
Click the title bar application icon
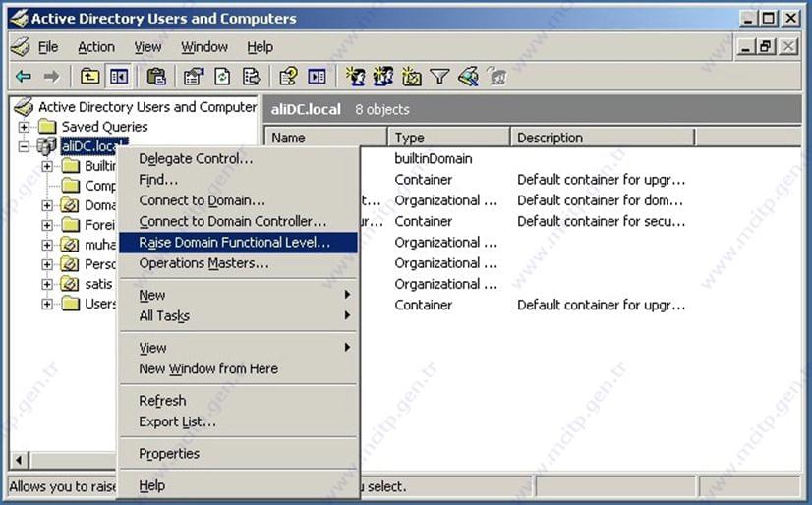(20, 19)
